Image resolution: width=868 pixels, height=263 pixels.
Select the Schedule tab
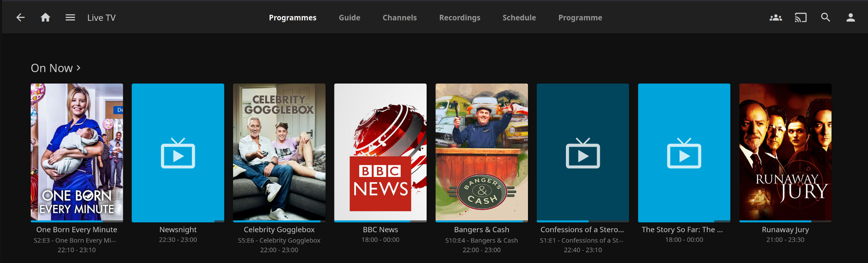click(519, 18)
